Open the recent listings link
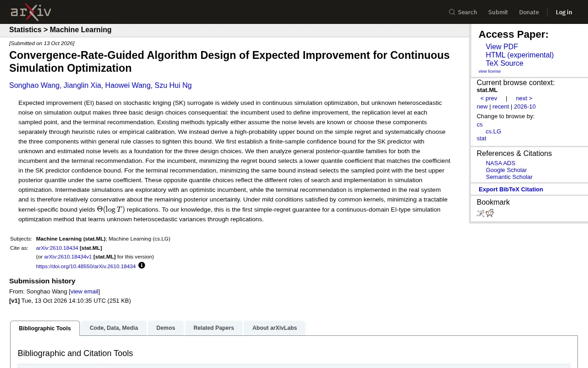This screenshot has width=588, height=368. 501,107
